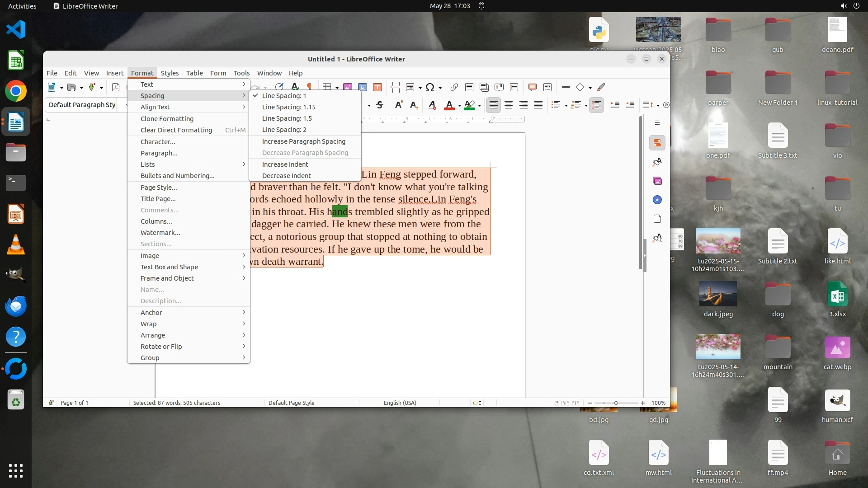Image resolution: width=868 pixels, height=488 pixels.
Task: Open the Tools menu
Action: (x=241, y=73)
